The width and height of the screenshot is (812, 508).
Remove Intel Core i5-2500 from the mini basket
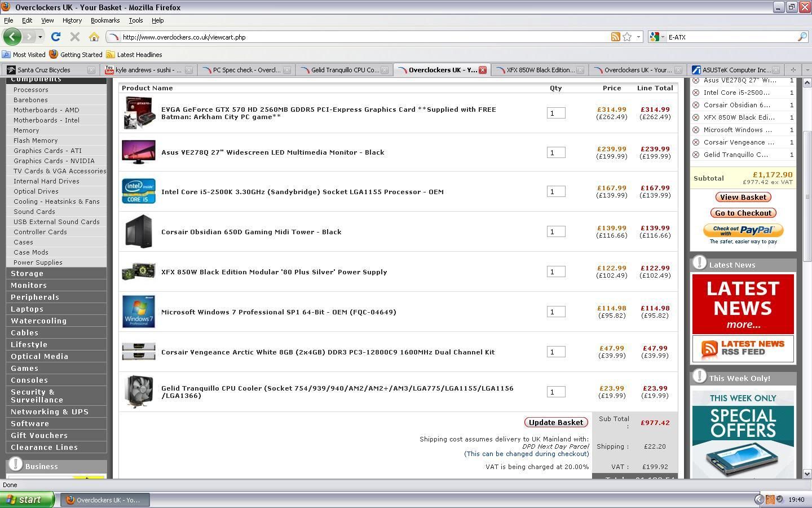pos(696,93)
